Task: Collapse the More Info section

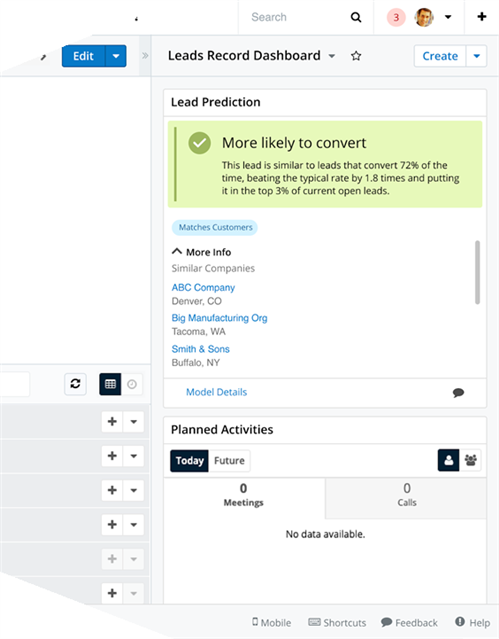Action: [201, 252]
